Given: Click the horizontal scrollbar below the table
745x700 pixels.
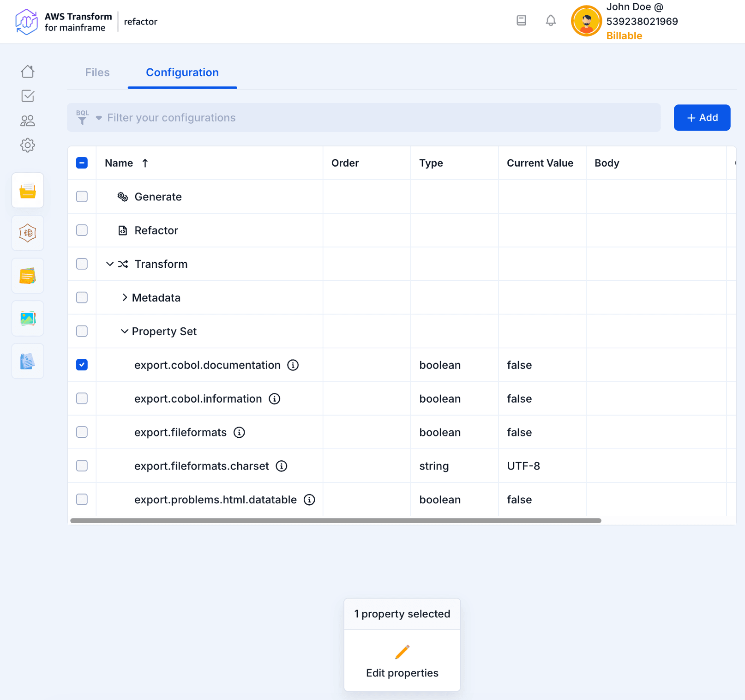Looking at the screenshot, I should (336, 521).
